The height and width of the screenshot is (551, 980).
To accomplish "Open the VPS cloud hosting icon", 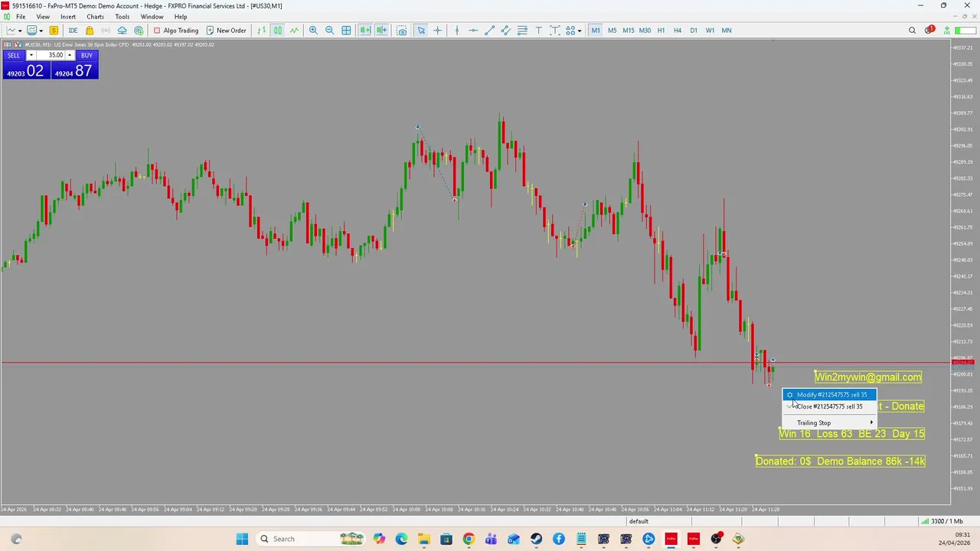I will pyautogui.click(x=122, y=31).
